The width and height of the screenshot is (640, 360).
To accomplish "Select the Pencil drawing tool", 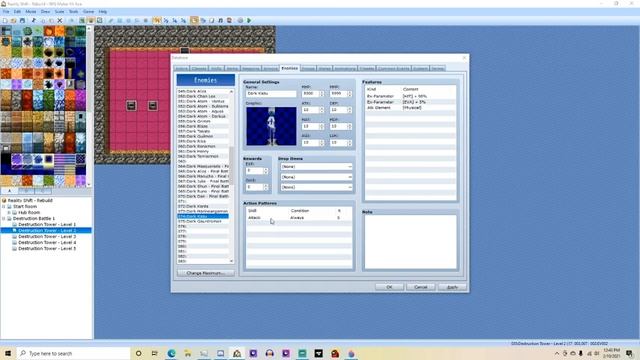I will coord(111,20).
